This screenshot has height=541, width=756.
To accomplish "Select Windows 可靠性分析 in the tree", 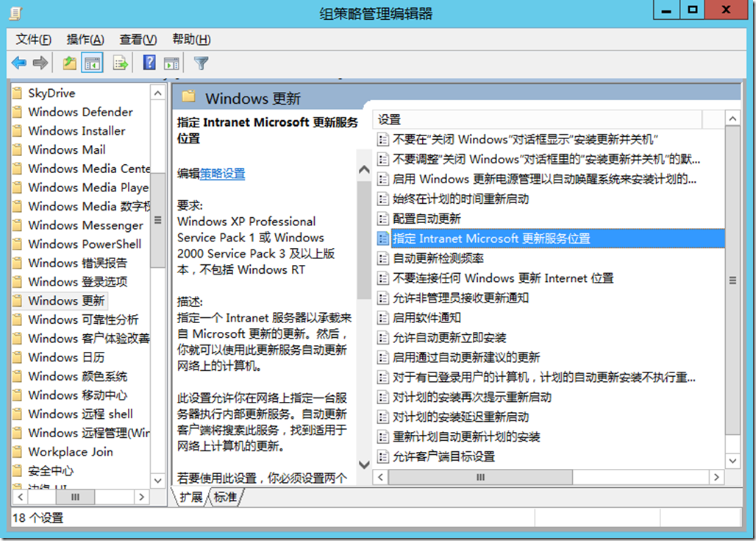I will pyautogui.click(x=83, y=319).
